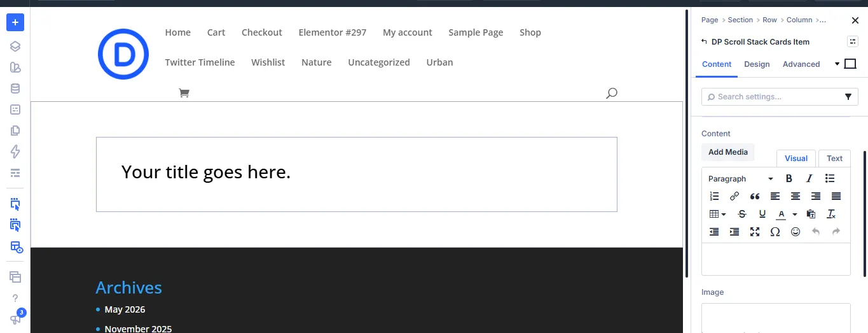The width and height of the screenshot is (868, 333).
Task: Select the click-mode cursor icon in sidebar
Action: (15, 204)
